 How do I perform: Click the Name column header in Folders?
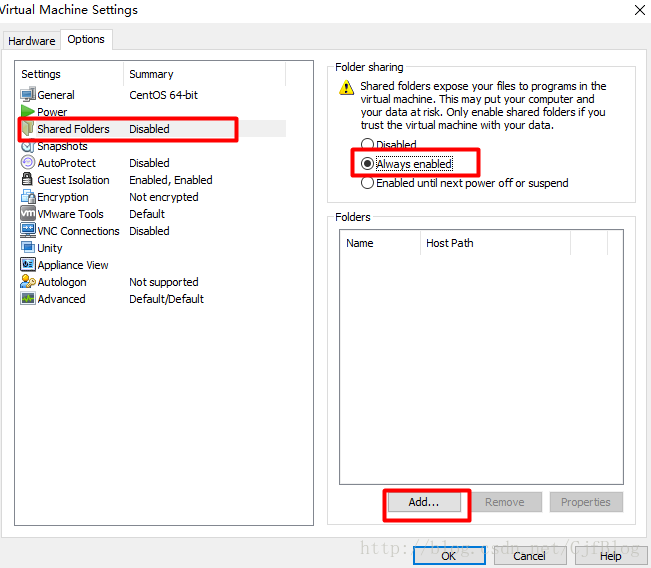(x=380, y=243)
